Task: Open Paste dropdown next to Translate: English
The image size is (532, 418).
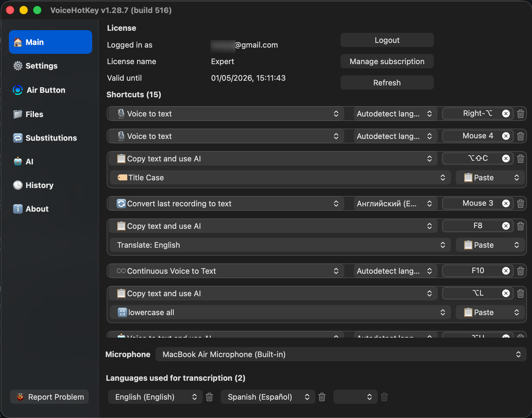Action: coord(490,245)
